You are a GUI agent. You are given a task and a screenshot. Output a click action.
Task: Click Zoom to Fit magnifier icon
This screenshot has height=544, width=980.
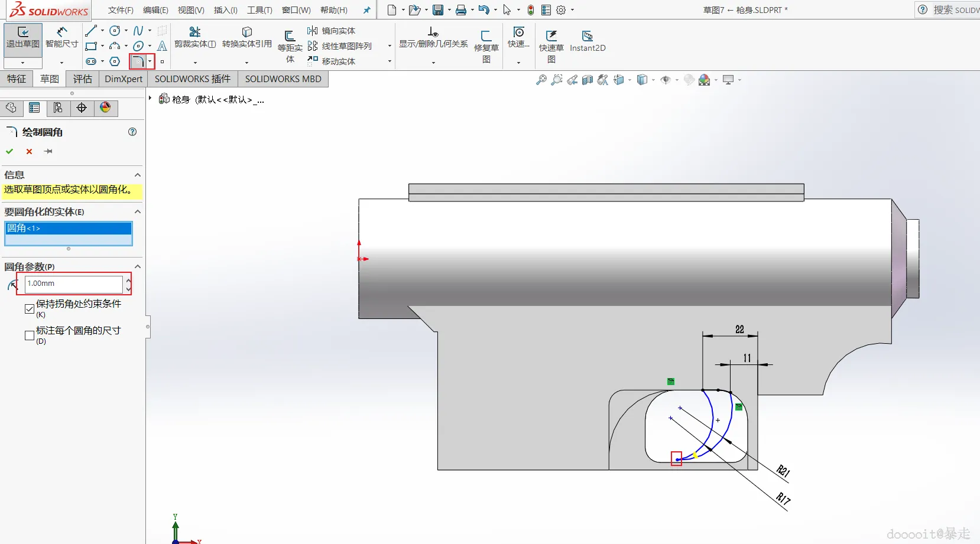point(541,80)
